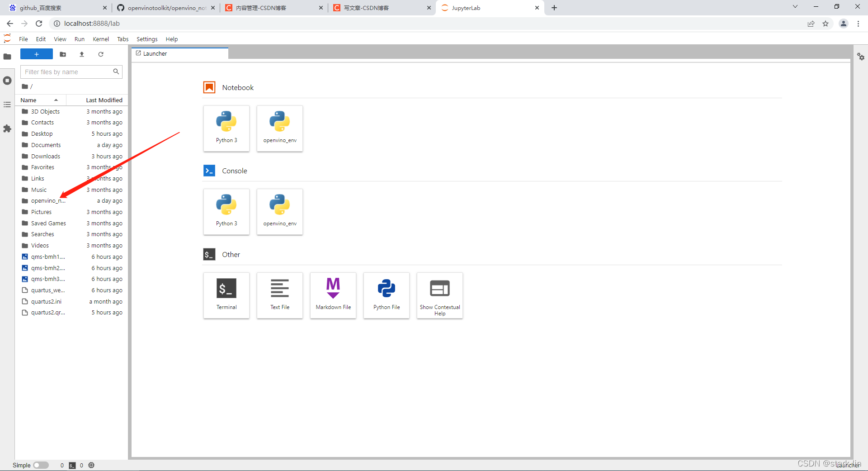The width and height of the screenshot is (868, 471).
Task: Select the quartus2.qr... file
Action: point(72,313)
